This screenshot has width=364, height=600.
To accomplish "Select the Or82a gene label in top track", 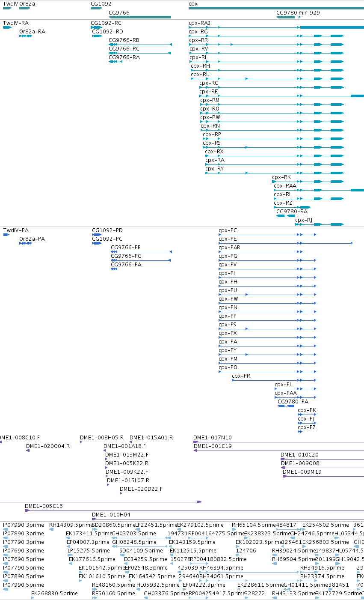I will (x=27, y=4).
